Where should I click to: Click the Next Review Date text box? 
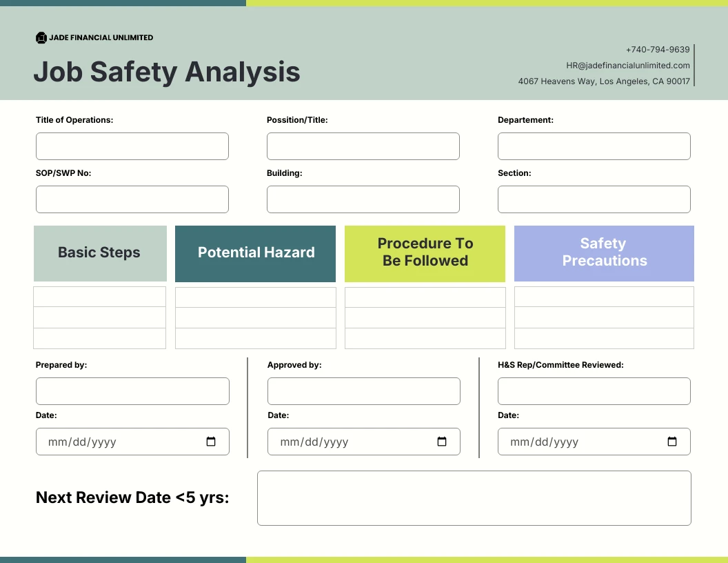coord(474,497)
